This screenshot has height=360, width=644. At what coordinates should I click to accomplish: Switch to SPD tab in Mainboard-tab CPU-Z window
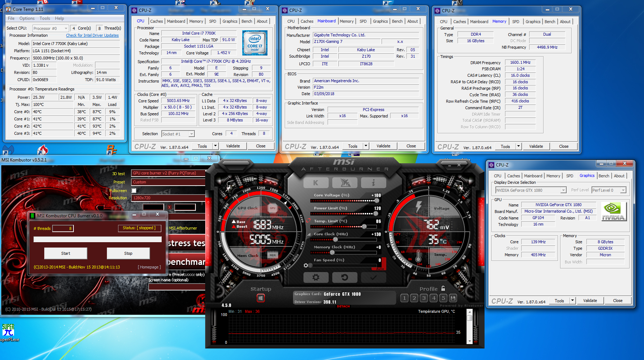(x=363, y=21)
